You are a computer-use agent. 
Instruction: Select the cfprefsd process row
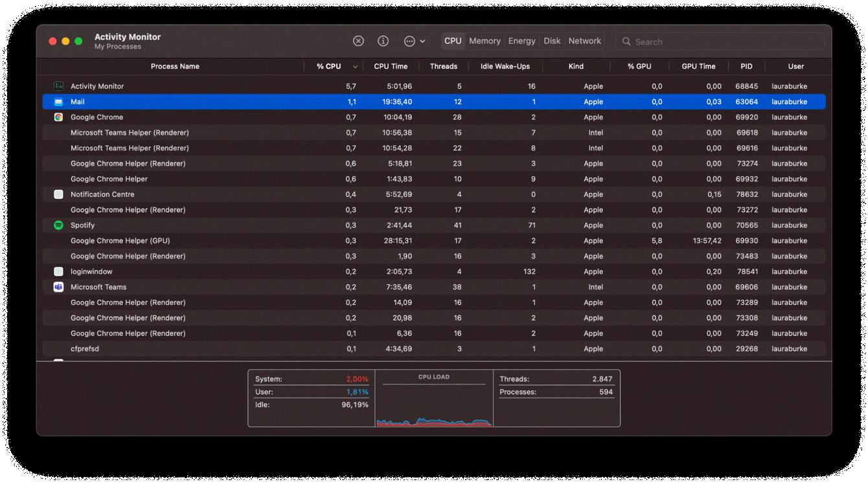(434, 349)
